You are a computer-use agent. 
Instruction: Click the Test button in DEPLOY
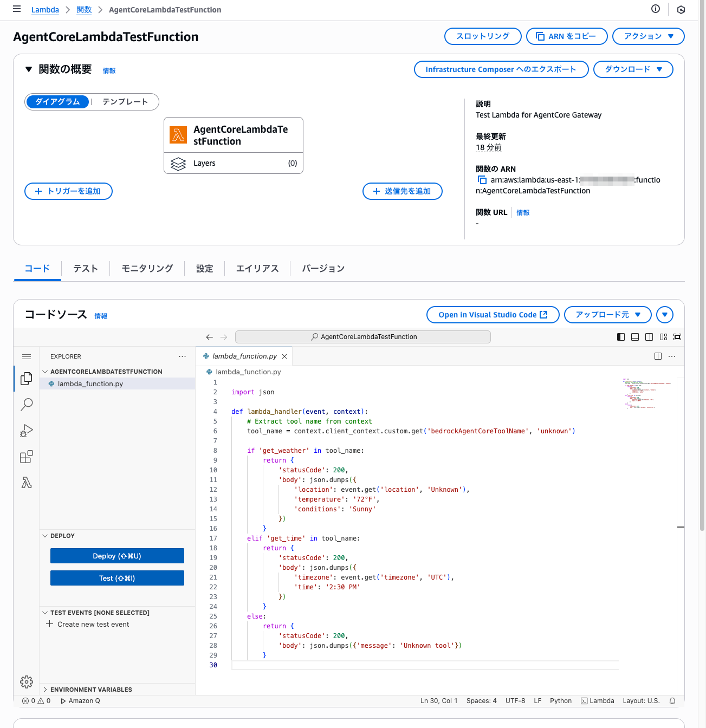point(117,578)
